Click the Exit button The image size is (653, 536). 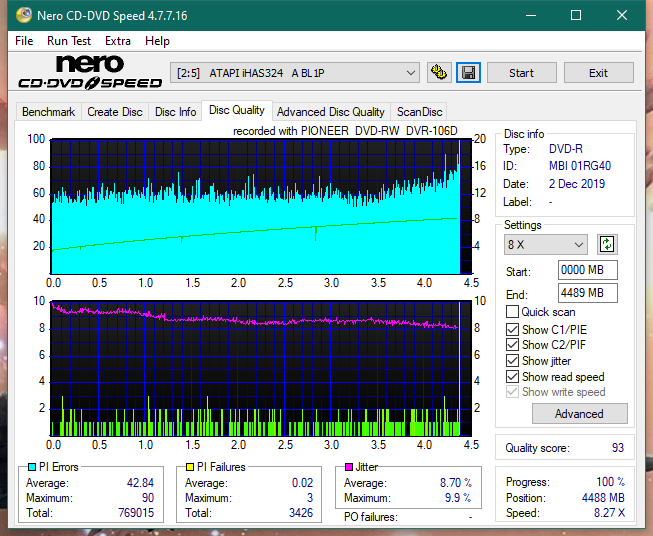click(x=598, y=73)
